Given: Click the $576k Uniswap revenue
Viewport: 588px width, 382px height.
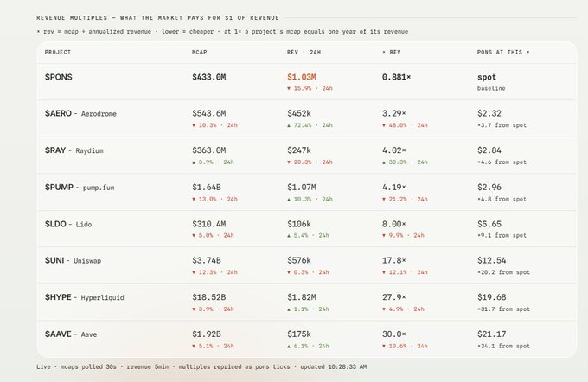Looking at the screenshot, I should point(299,260).
